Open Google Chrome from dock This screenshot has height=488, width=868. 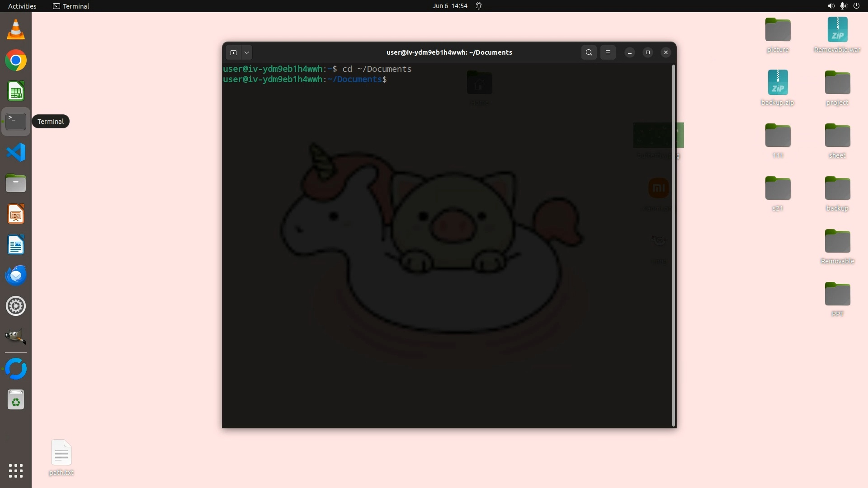coord(16,61)
